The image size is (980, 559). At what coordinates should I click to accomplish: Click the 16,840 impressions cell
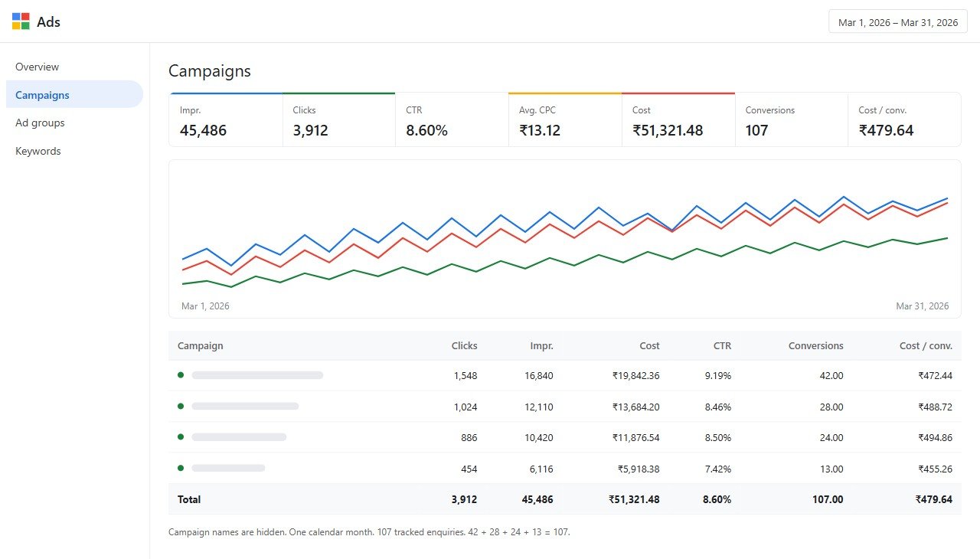tap(539, 376)
